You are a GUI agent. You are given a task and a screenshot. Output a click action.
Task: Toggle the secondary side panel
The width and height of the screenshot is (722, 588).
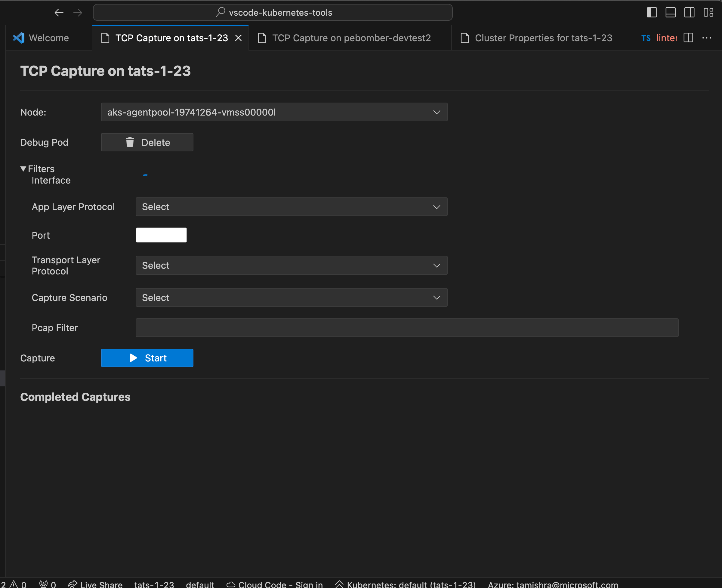click(690, 13)
